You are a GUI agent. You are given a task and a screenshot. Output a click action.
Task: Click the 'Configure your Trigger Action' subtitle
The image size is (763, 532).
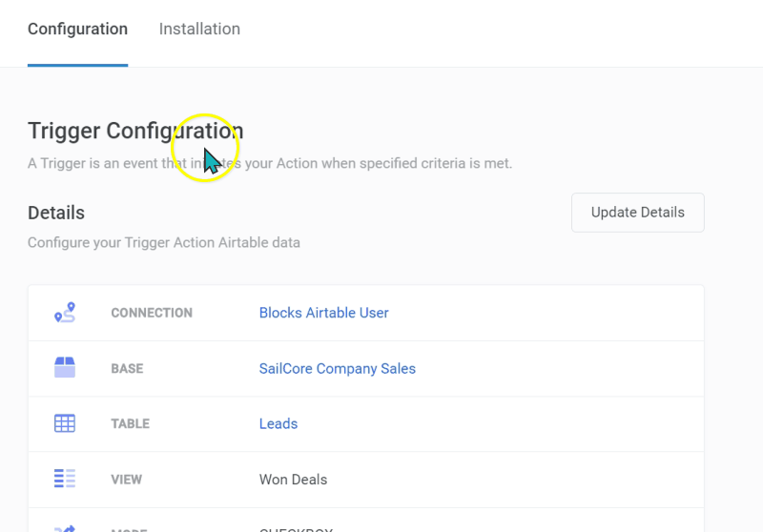163,242
